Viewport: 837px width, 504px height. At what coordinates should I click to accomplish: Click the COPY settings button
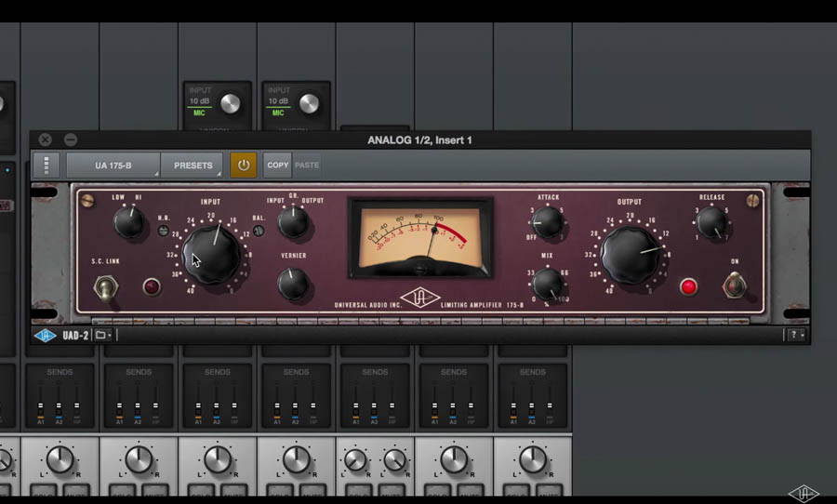pos(277,165)
